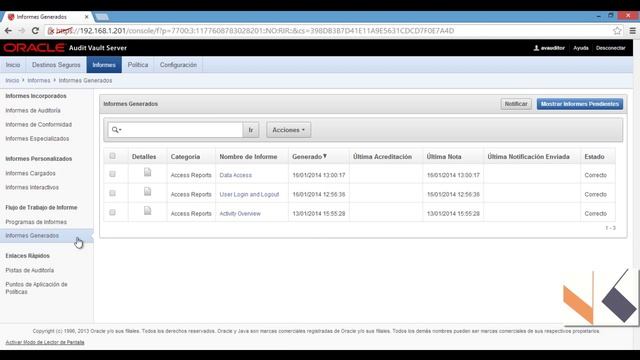The width and height of the screenshot is (640, 360).
Task: Open the Chrome menu icon
Action: pos(632,31)
